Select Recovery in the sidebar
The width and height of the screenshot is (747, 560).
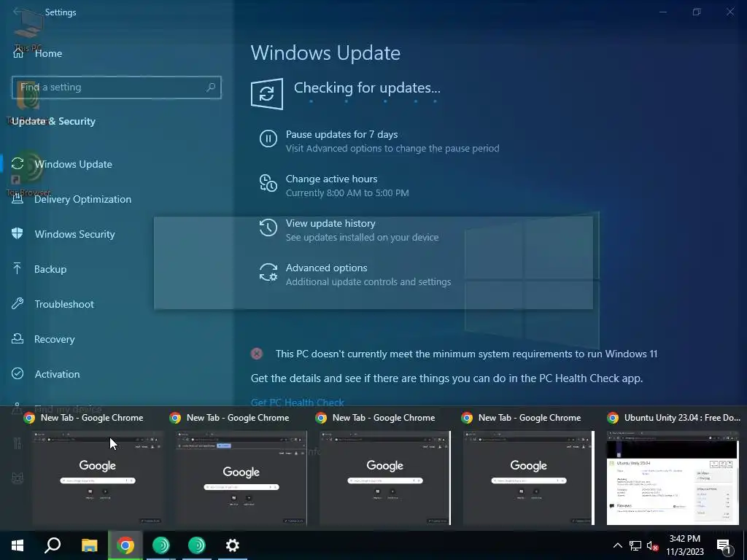[54, 339]
